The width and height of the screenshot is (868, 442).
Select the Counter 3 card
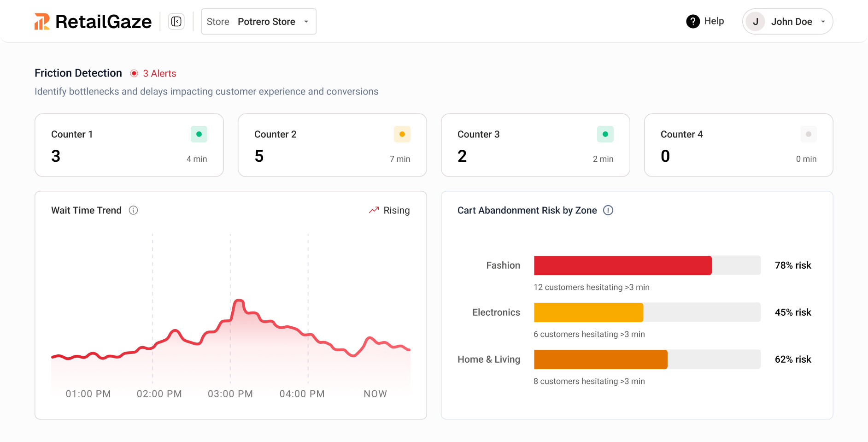(535, 145)
